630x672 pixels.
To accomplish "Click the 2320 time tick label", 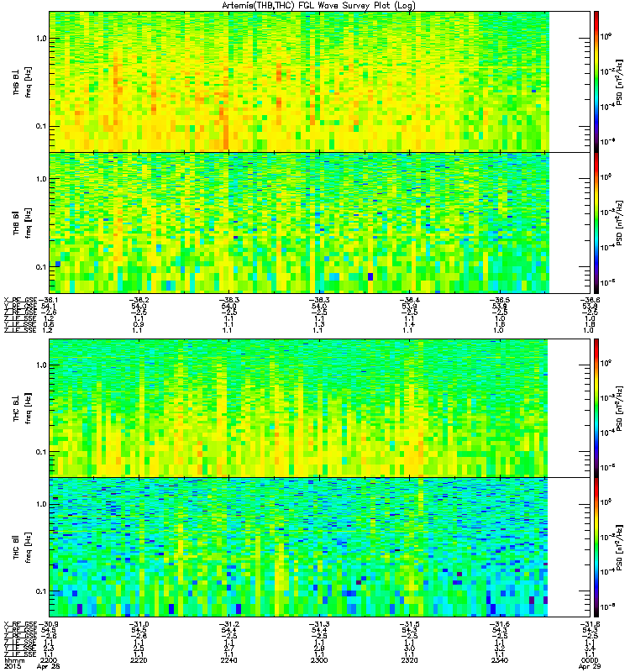I will click(x=409, y=660).
